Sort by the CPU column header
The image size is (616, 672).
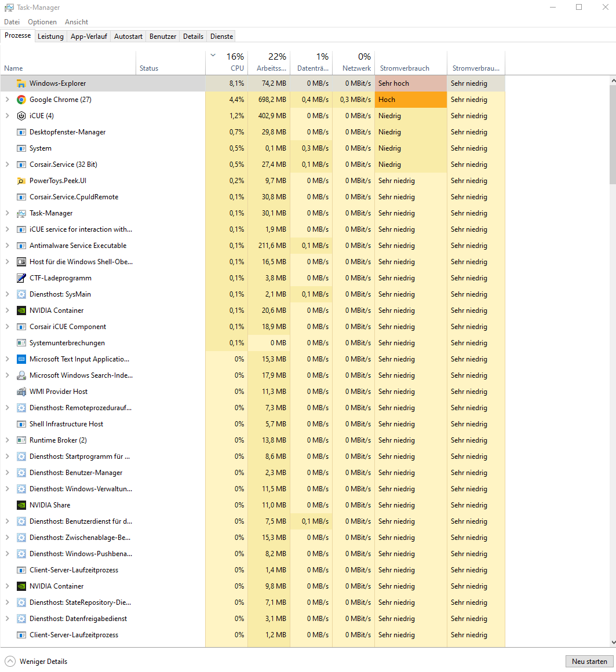tap(227, 63)
